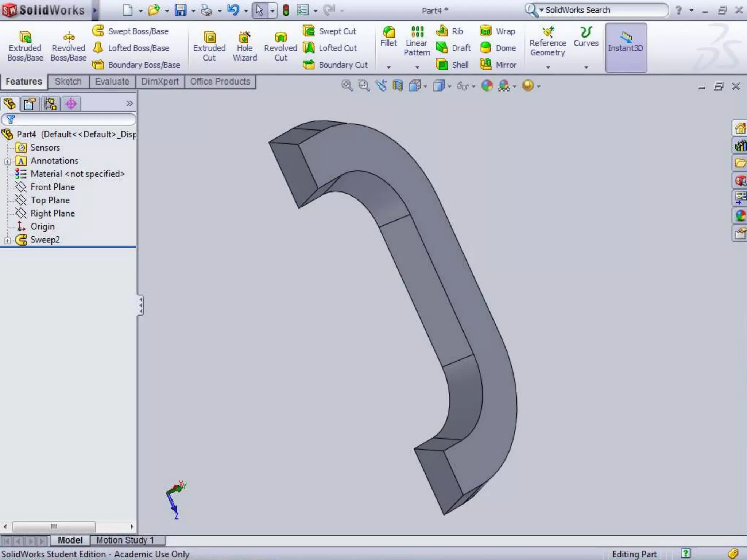Toggle the Instant3D button
The height and width of the screenshot is (560, 747).
626,47
